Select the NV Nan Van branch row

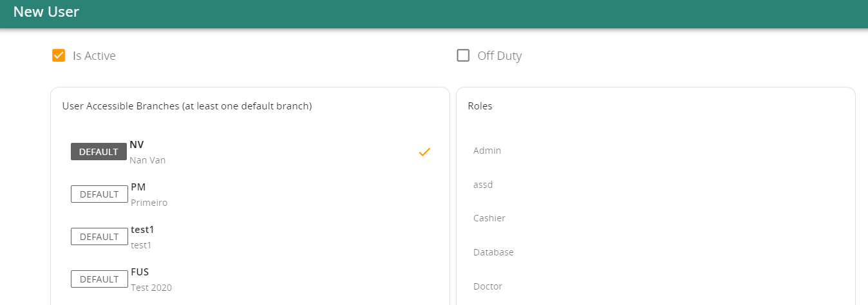[x=250, y=152]
